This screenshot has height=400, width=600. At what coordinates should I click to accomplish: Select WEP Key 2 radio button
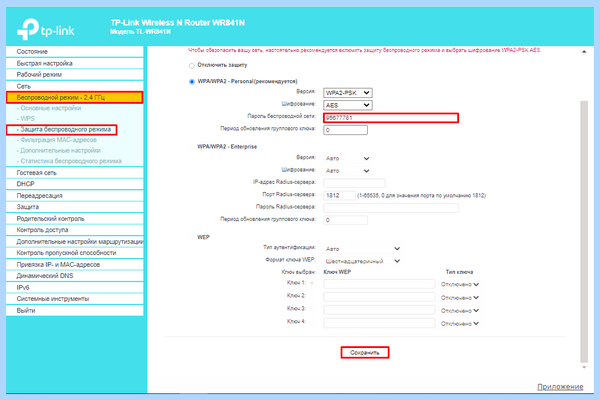(312, 296)
